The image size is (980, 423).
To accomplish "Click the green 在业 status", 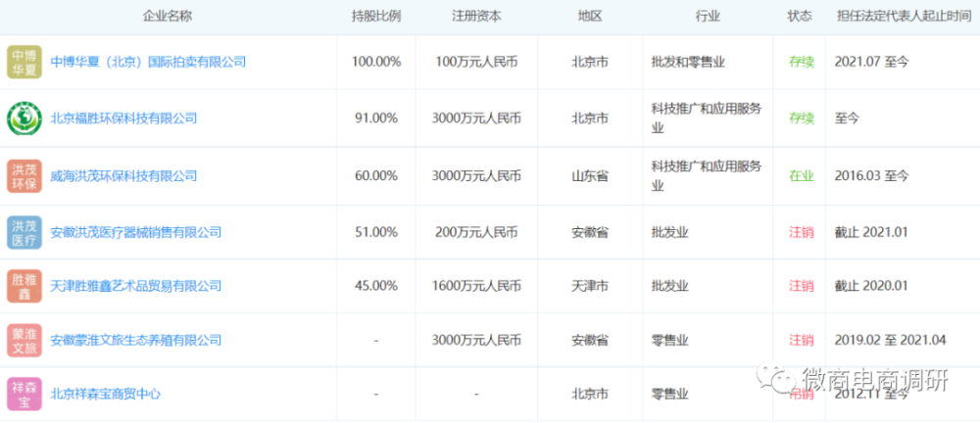I will 802,176.
